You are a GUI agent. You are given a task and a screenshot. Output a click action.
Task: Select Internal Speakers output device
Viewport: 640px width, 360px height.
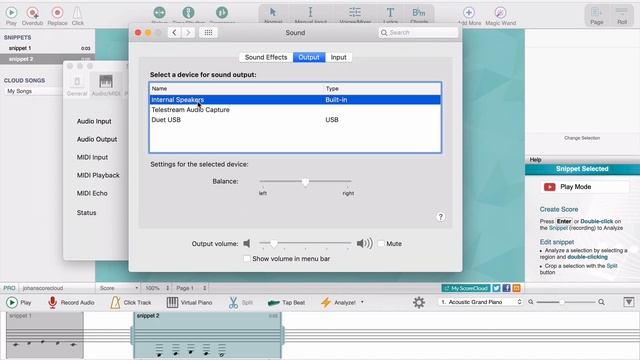tap(295, 100)
